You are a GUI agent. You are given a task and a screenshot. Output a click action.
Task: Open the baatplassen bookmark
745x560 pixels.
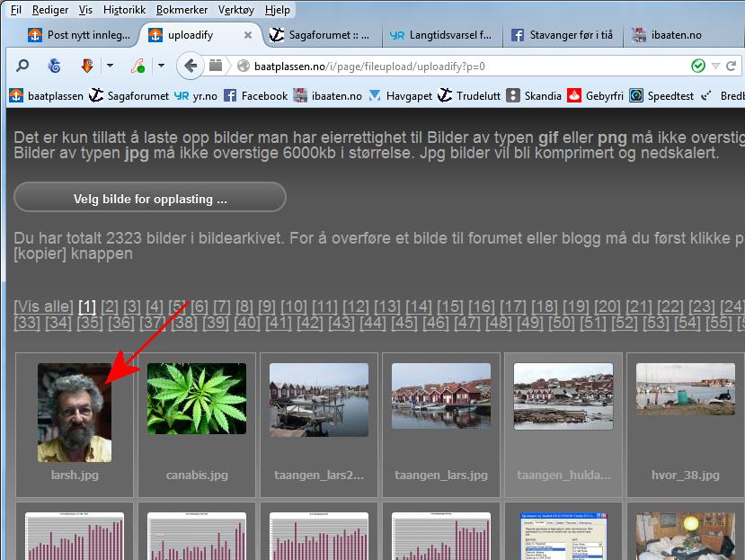(x=47, y=96)
